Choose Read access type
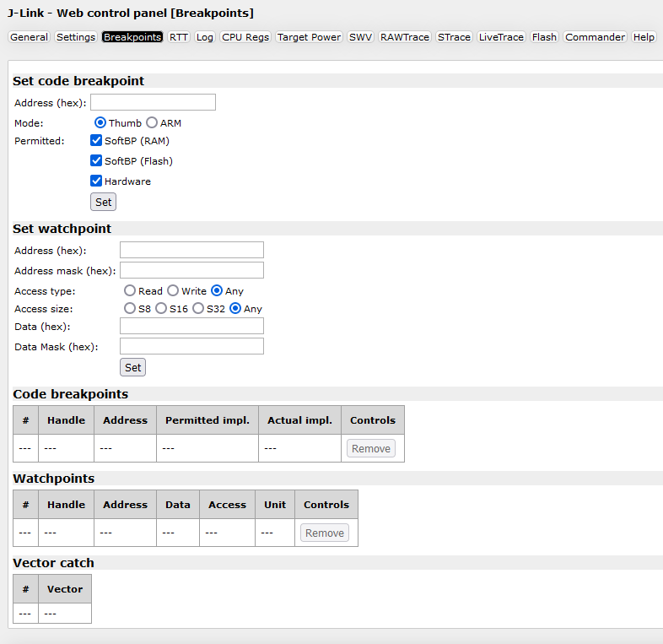The image size is (663, 644). [130, 290]
